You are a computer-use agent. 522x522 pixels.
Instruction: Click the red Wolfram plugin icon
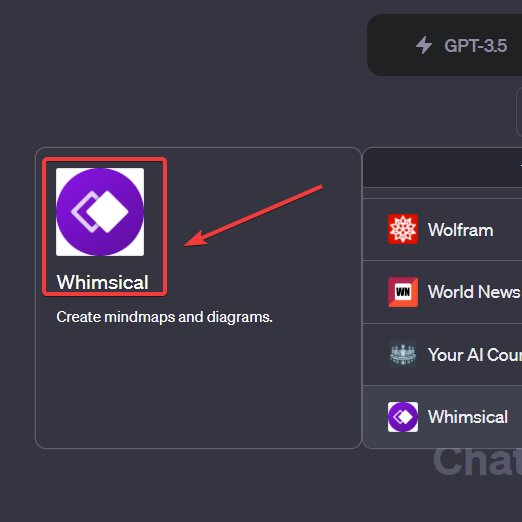tap(403, 229)
